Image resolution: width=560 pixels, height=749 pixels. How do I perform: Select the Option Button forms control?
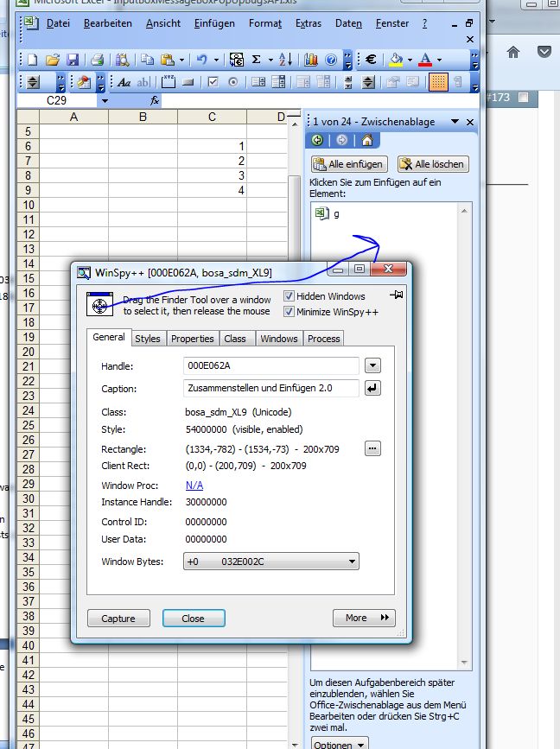click(233, 82)
